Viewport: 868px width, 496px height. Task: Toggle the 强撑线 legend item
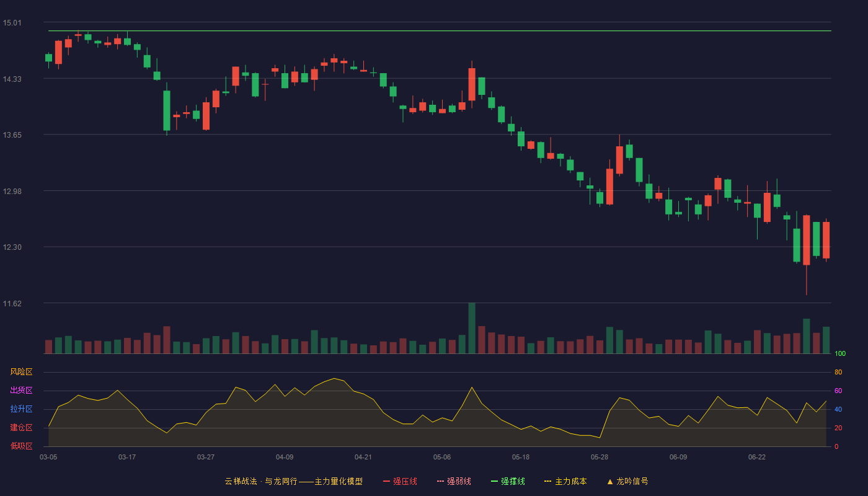click(x=508, y=481)
